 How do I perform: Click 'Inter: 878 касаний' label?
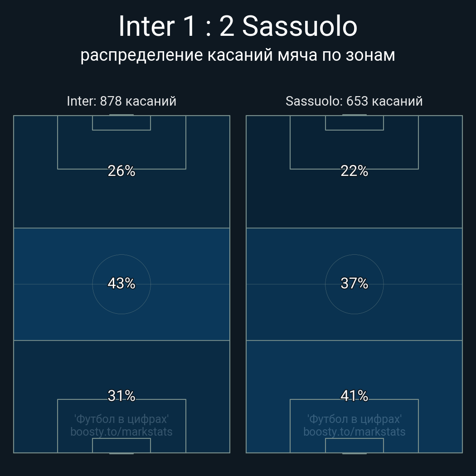click(121, 101)
